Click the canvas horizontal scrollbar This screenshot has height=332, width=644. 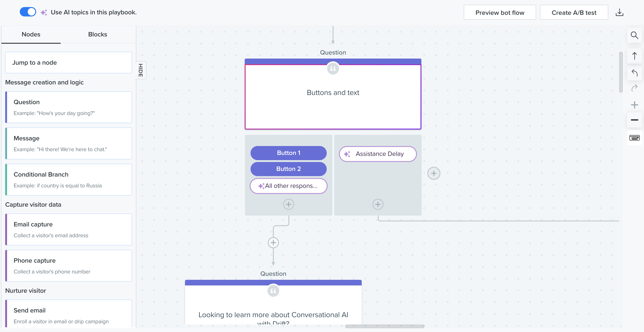[385, 326]
